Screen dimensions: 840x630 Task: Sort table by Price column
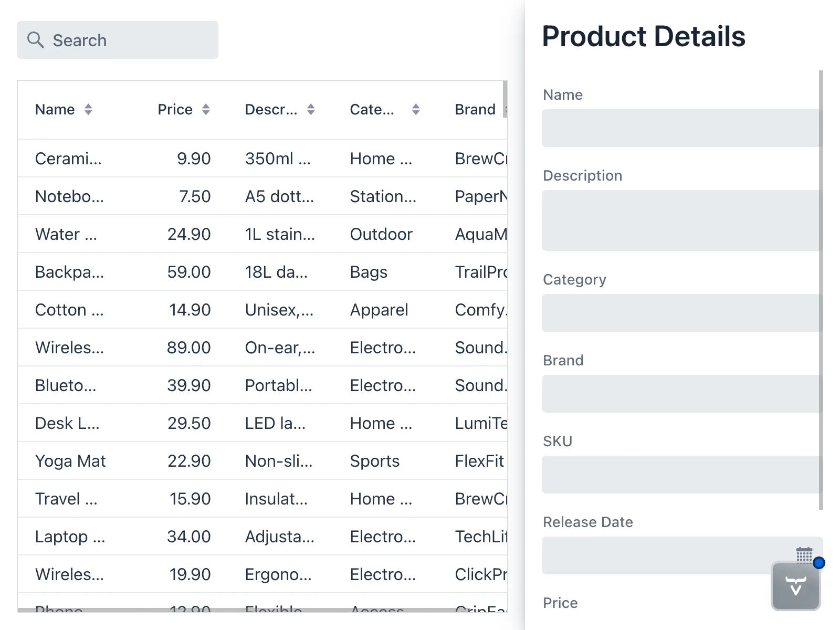pos(206,109)
